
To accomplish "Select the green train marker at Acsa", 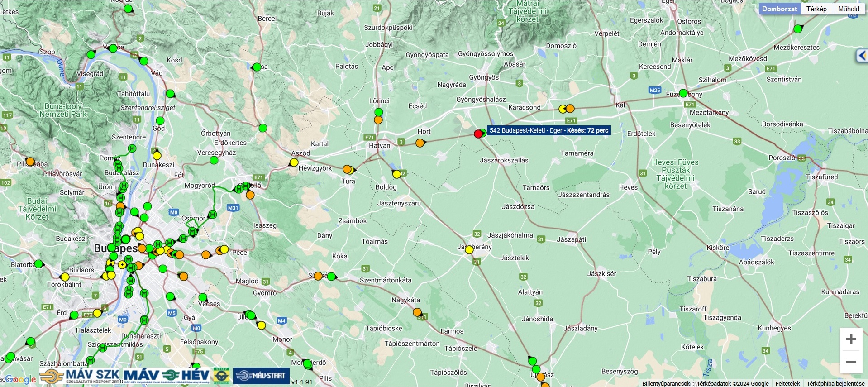I will click(257, 67).
